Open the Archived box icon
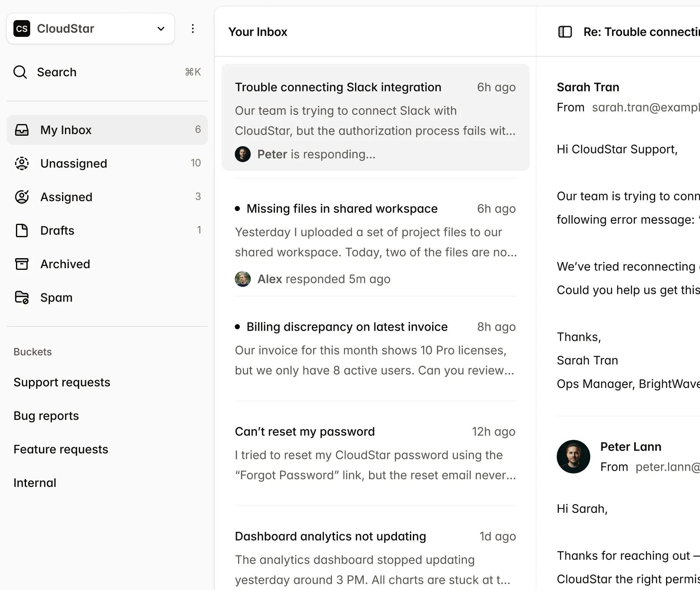This screenshot has height=590, width=700. coord(22,264)
